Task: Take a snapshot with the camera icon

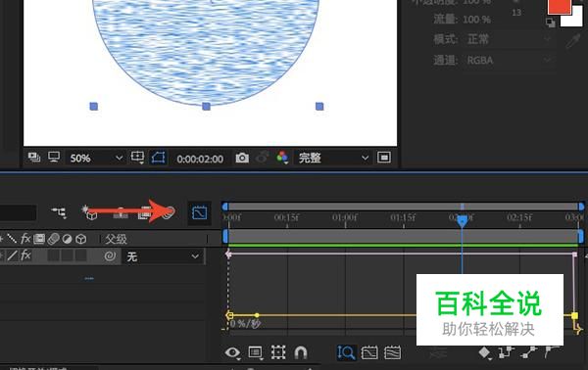Action: point(242,158)
